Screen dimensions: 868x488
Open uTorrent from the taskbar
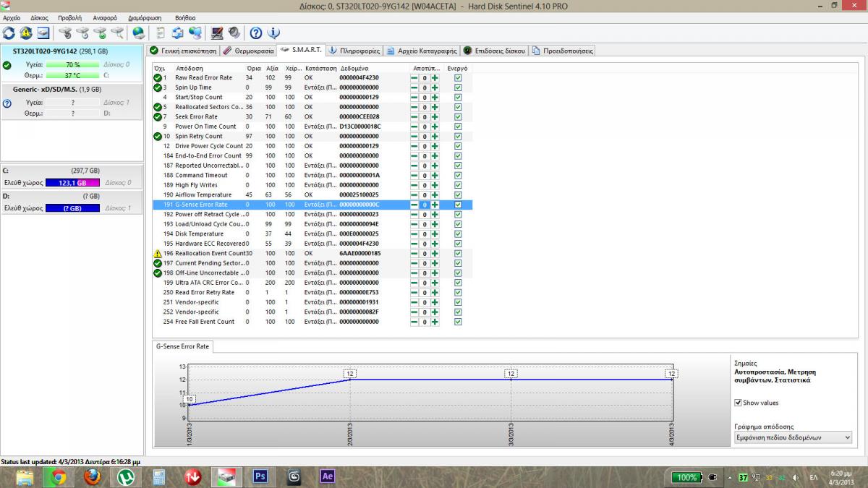[x=125, y=476]
